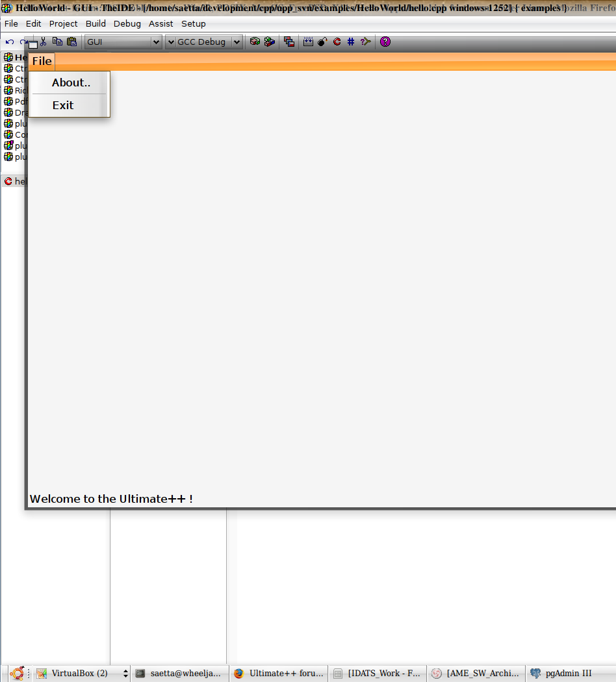Switch to pgAdmin III taskbar window
The width and height of the screenshot is (616, 682).
pos(568,674)
